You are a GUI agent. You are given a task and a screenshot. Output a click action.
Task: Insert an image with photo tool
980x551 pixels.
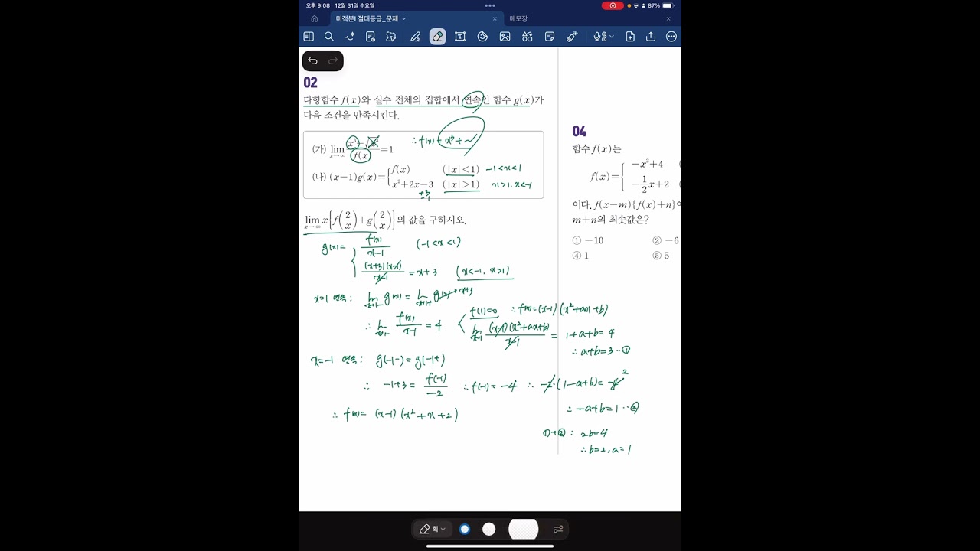point(505,36)
